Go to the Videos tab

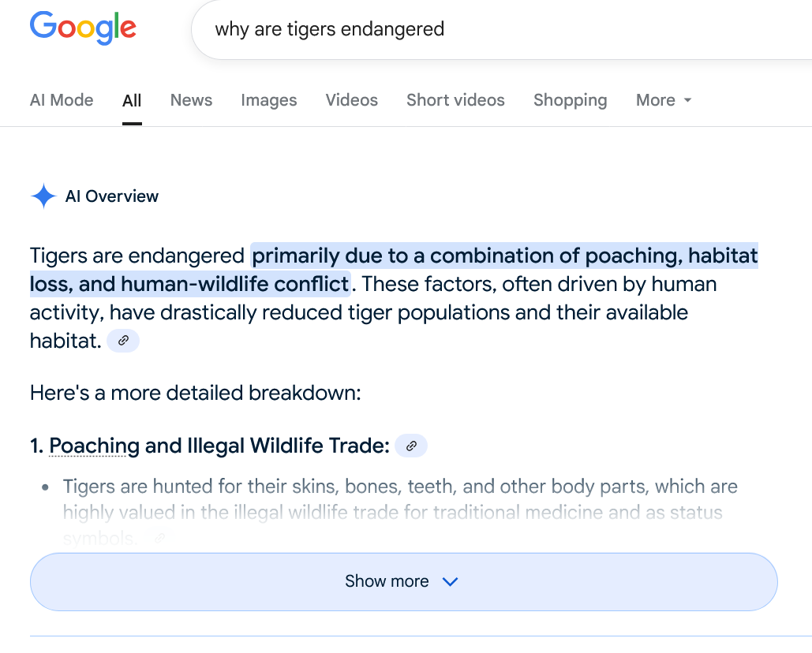[x=352, y=100]
